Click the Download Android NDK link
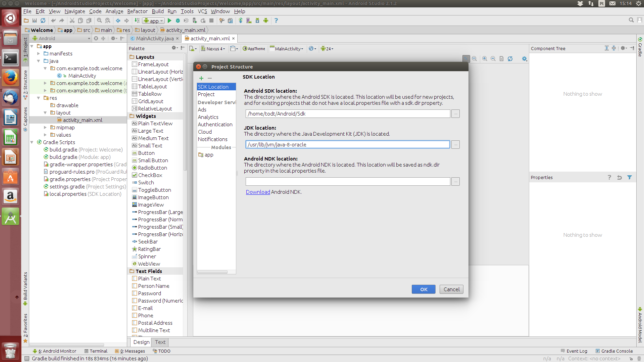The width and height of the screenshot is (644, 362). [258, 192]
